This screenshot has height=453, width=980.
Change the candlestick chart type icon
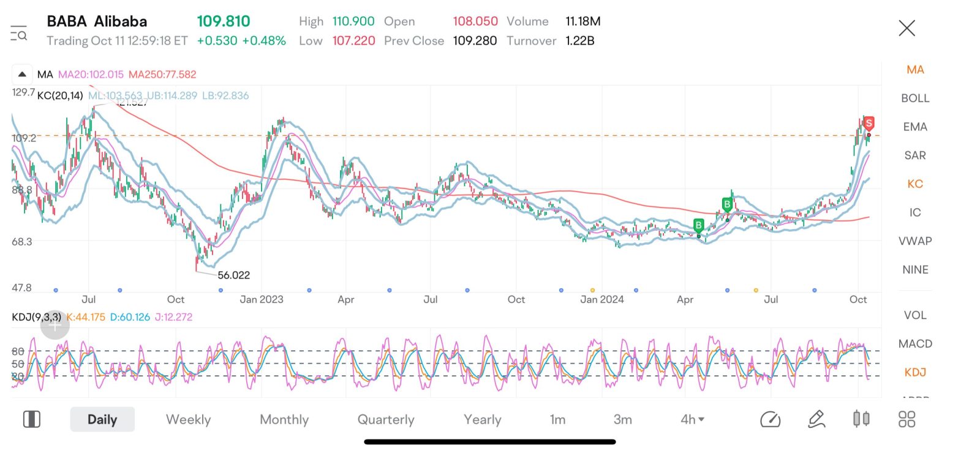click(x=861, y=419)
